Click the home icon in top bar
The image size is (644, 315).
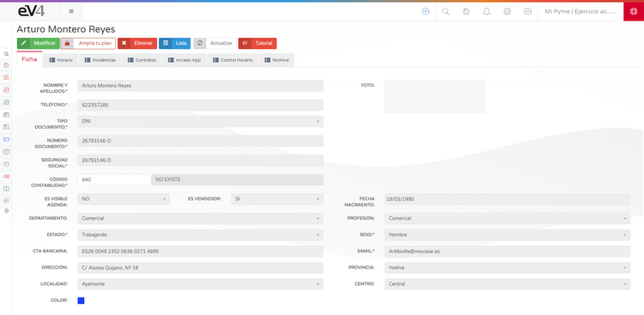(x=466, y=11)
